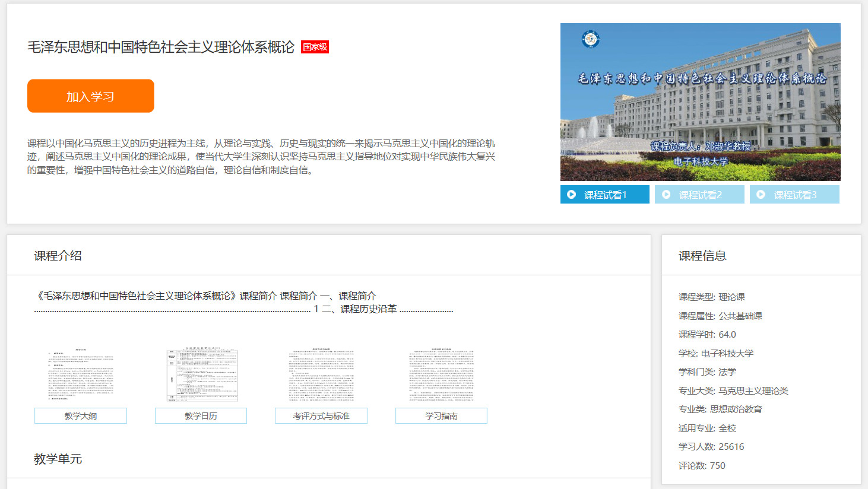
Task: Click the 学习指南 button
Action: point(441,416)
